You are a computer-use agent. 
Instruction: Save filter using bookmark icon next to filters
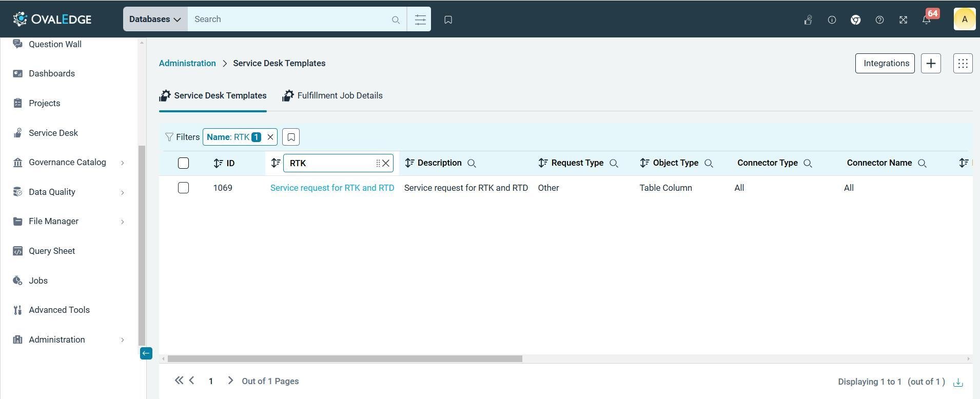click(291, 137)
